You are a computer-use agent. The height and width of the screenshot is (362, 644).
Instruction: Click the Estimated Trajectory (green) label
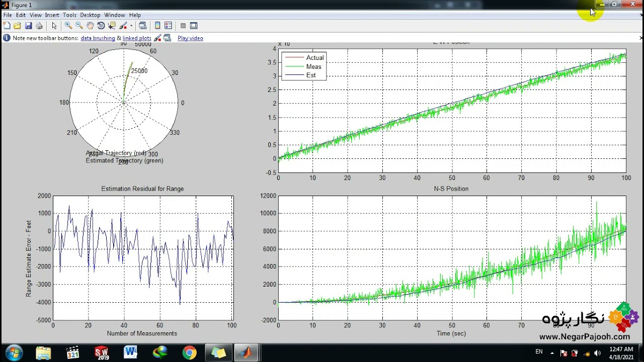click(x=124, y=161)
